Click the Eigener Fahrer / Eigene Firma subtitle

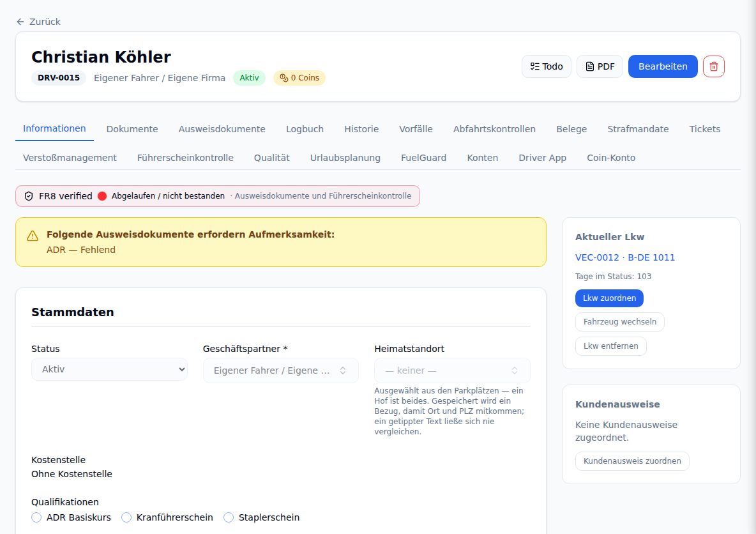click(x=160, y=78)
